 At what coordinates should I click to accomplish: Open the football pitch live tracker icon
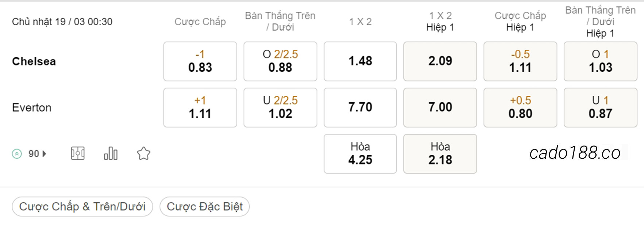click(x=78, y=154)
